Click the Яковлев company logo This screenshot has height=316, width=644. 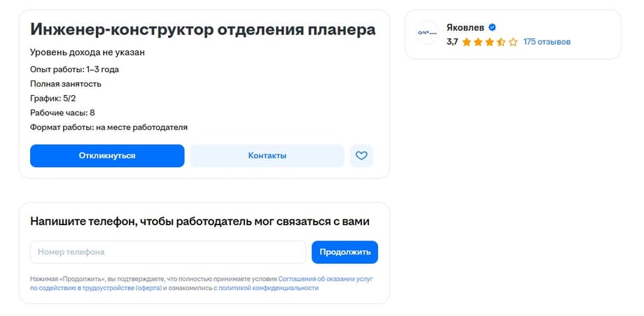[x=427, y=33]
